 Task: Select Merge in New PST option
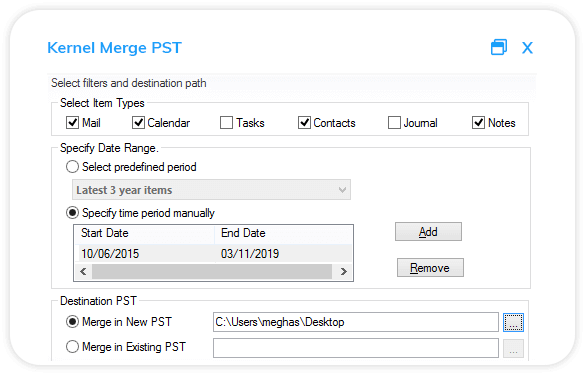point(72,322)
